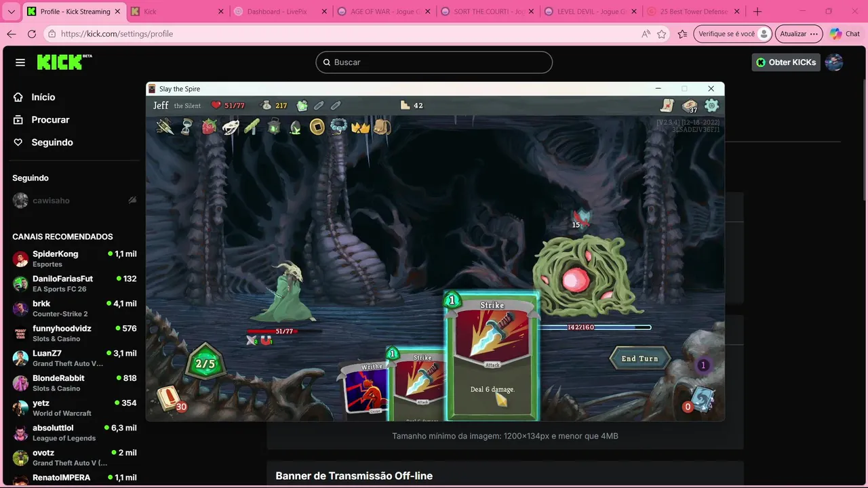The width and height of the screenshot is (868, 488).
Task: Inspect the hourglass relic
Action: [186, 127]
